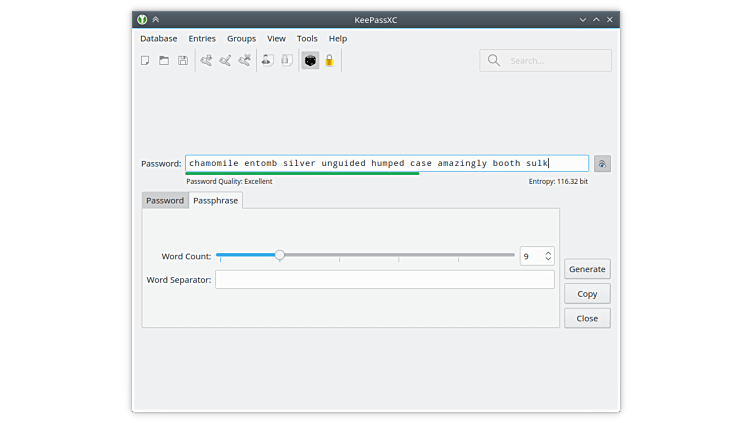Open the Database menu
This screenshot has width=752, height=423.
tap(158, 38)
